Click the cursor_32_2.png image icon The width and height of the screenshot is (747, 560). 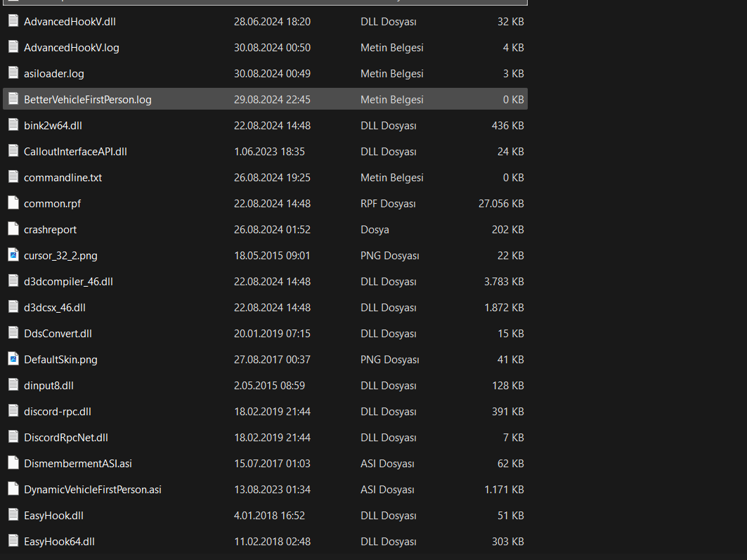click(x=13, y=255)
